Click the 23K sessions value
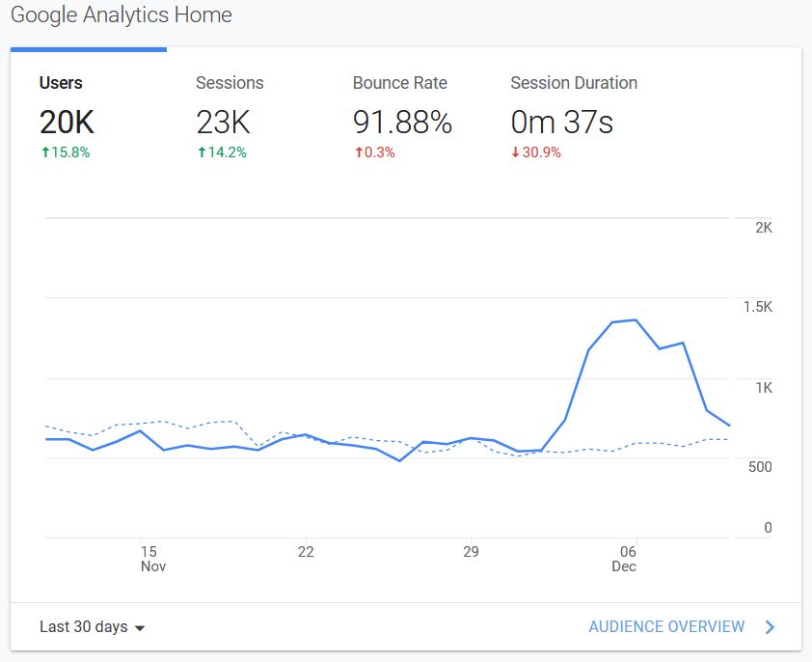The width and height of the screenshot is (812, 662). [x=223, y=123]
